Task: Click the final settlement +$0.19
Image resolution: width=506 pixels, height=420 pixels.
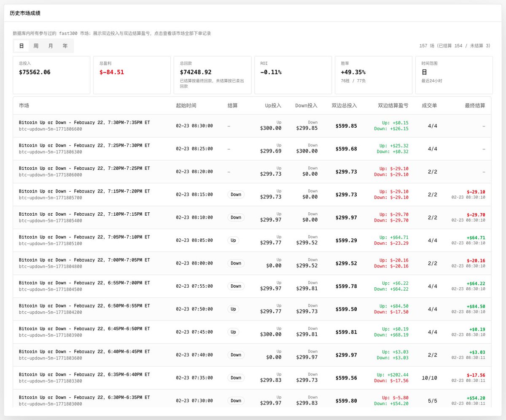Action: 477,329
